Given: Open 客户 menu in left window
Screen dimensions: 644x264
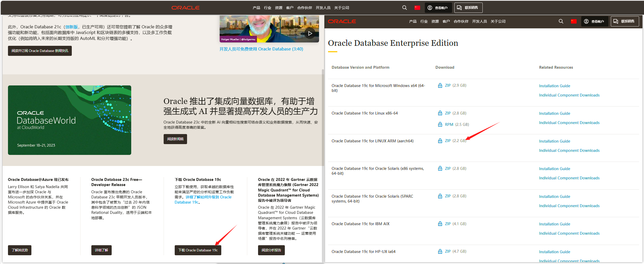Looking at the screenshot, I should tap(290, 8).
